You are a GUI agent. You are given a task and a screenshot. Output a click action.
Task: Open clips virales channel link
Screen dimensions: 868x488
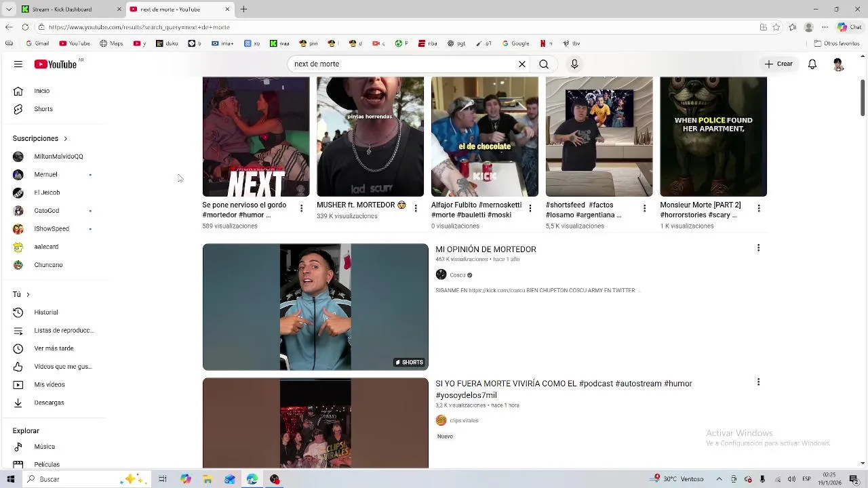click(x=464, y=420)
